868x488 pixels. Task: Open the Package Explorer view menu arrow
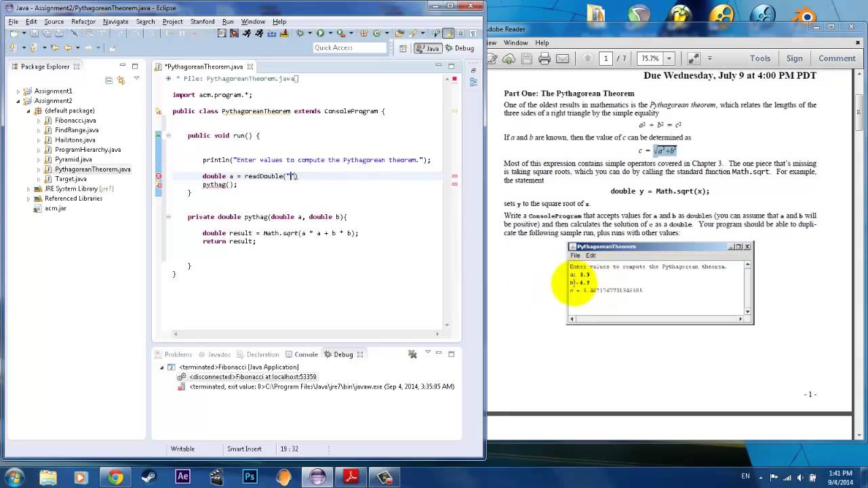[x=136, y=79]
